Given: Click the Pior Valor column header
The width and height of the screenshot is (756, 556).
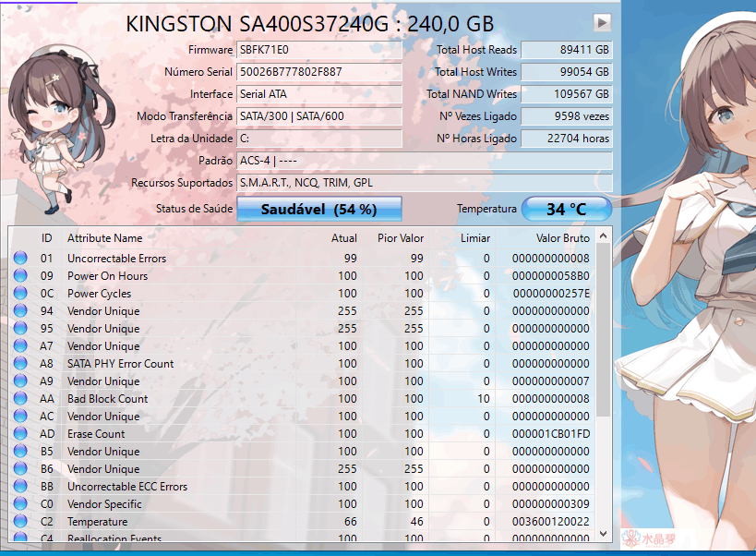Looking at the screenshot, I should [x=401, y=238].
